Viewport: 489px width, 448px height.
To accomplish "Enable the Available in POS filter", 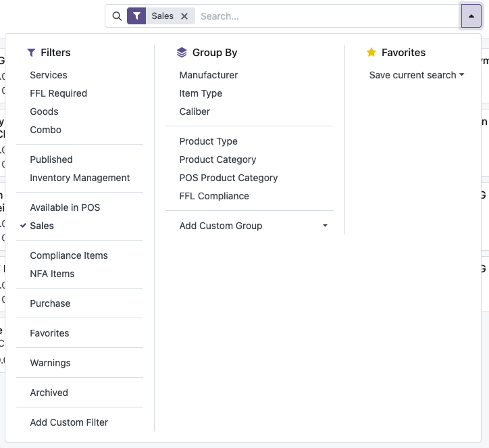I will click(65, 207).
